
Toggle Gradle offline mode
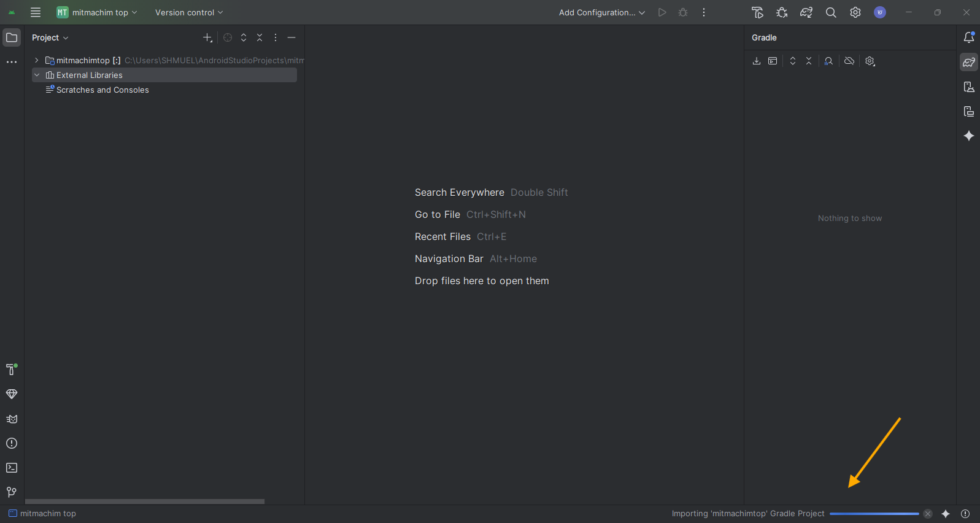(x=849, y=61)
